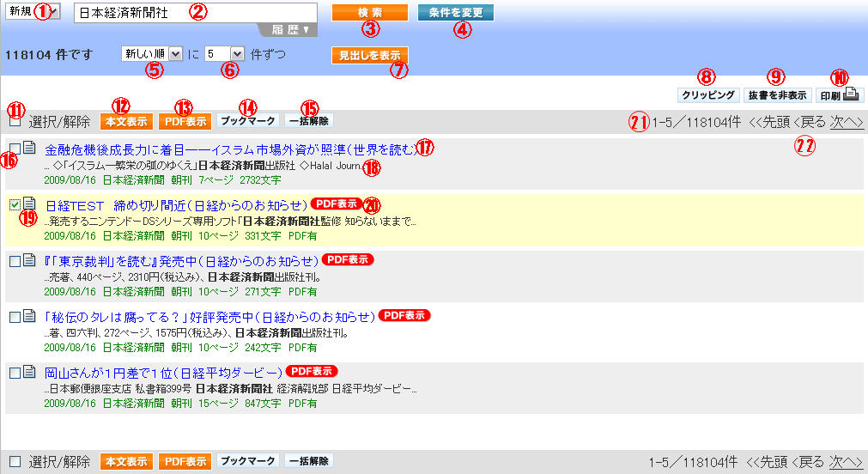The image size is (868, 474).
Task: Show PDF for 秘伝のタレ article
Action: point(404,316)
